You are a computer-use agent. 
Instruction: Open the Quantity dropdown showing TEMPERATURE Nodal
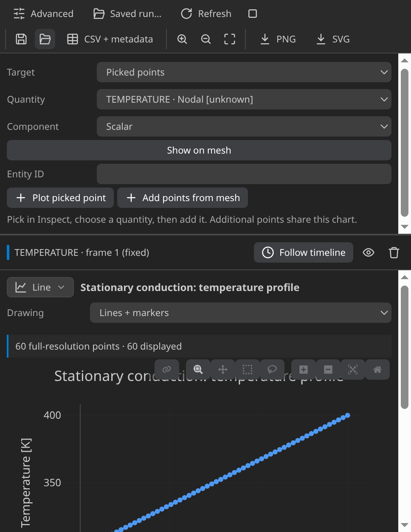(x=244, y=99)
